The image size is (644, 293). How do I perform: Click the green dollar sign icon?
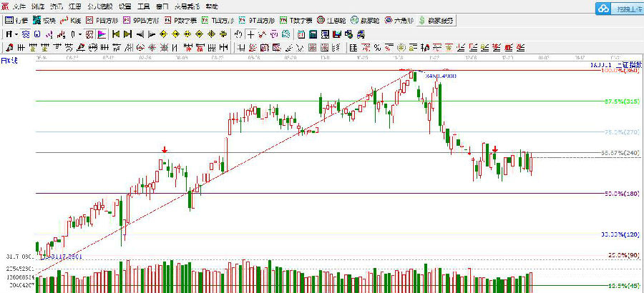[x=424, y=20]
